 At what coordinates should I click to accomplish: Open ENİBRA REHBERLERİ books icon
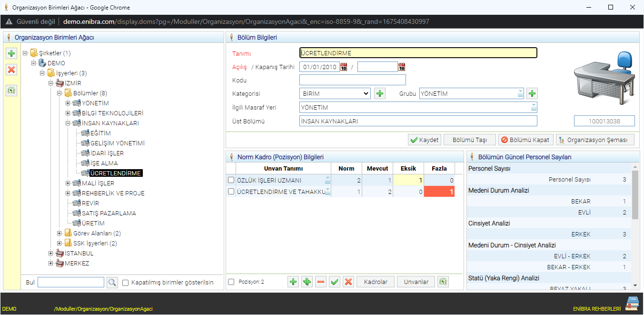(632, 304)
